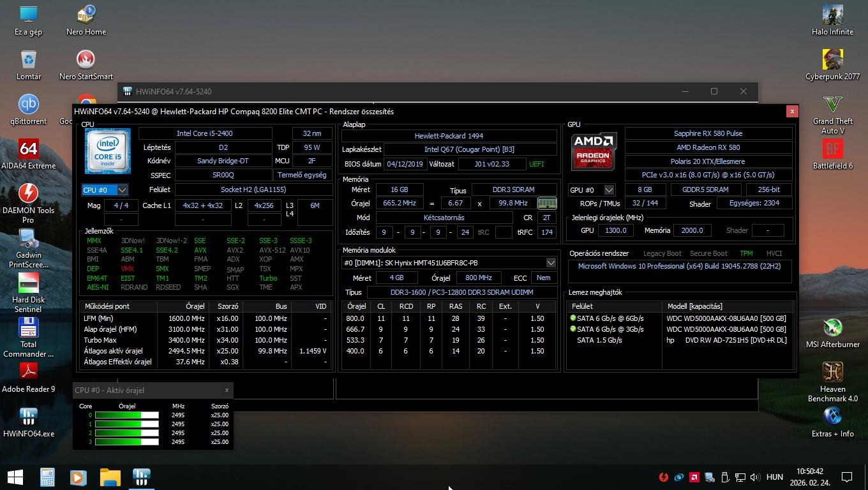The height and width of the screenshot is (490, 868).
Task: Launch Nero StartSmart shortcut
Action: [x=86, y=64]
